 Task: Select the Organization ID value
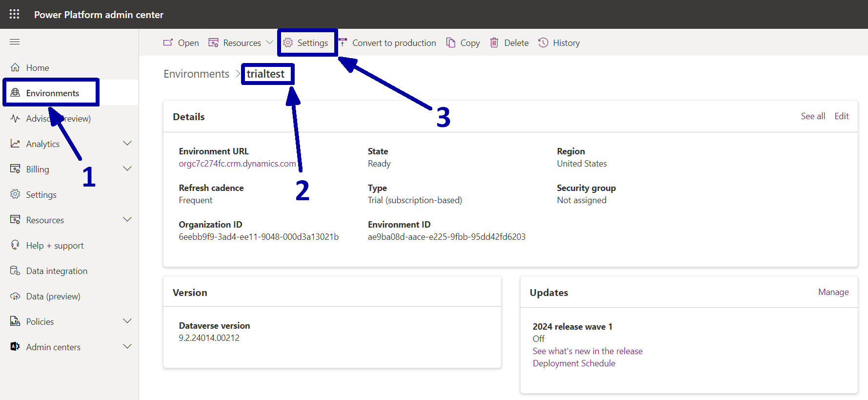click(259, 237)
